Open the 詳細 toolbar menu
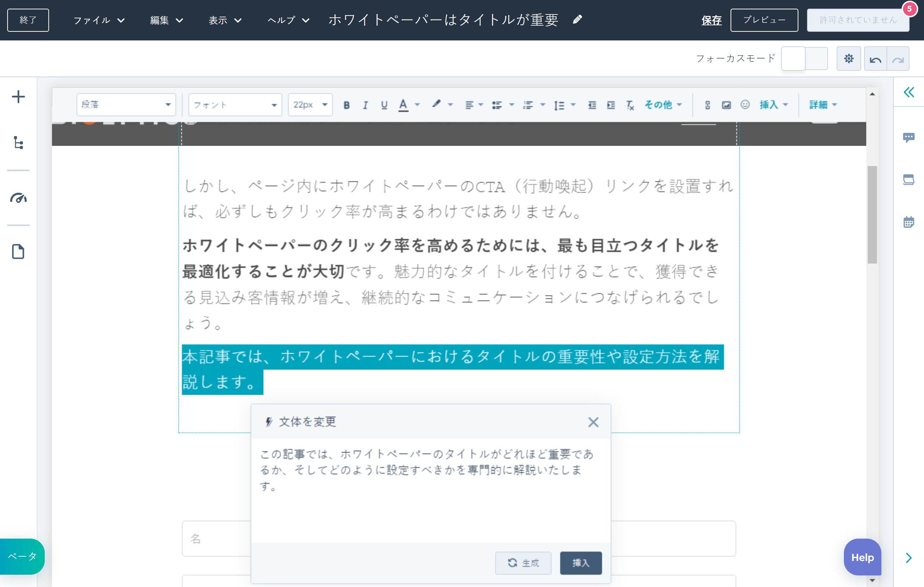924x587 pixels. pos(823,104)
